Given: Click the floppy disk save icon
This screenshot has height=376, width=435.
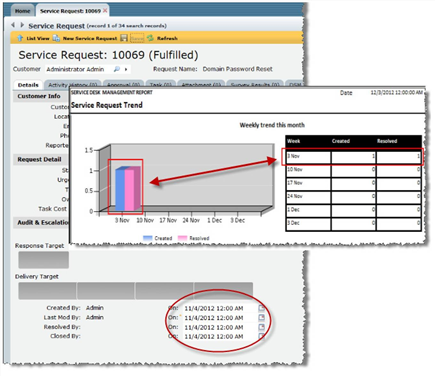Looking at the screenshot, I should pos(124,38).
